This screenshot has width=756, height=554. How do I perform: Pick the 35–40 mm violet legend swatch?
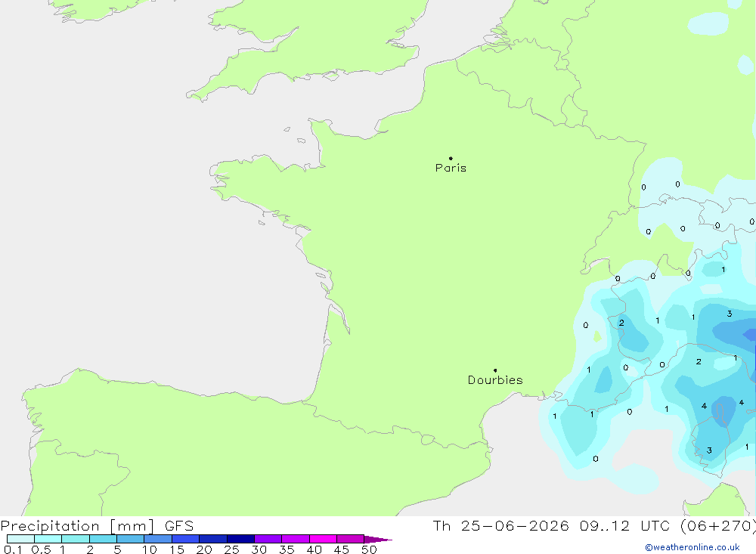(x=295, y=539)
